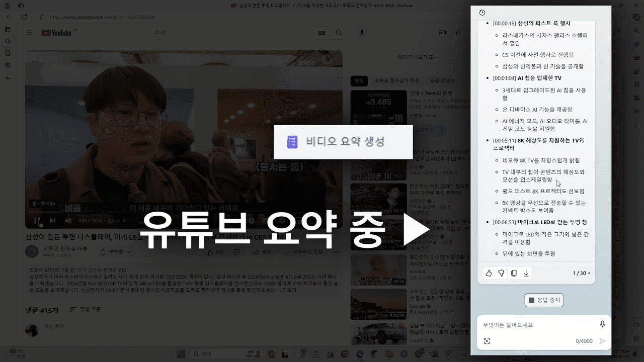Send the chat message with the arrow icon
Viewport: 644px width, 362px height.
click(602, 340)
